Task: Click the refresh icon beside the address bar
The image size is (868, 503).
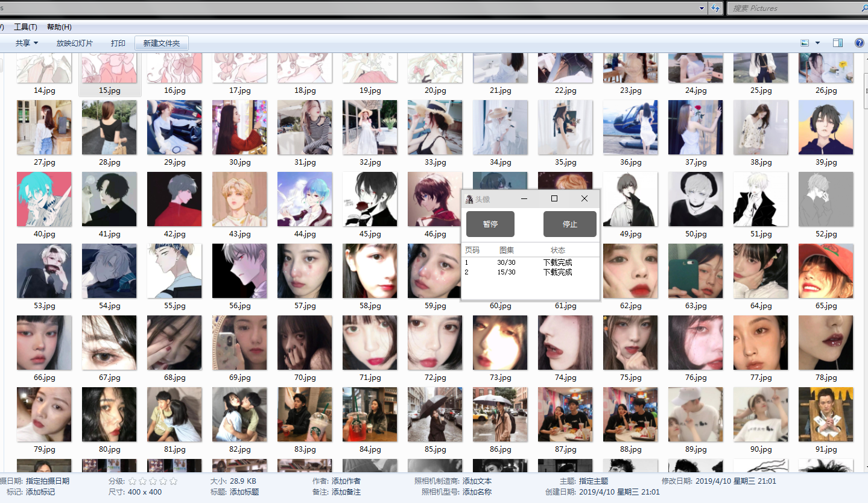Action: (x=715, y=8)
